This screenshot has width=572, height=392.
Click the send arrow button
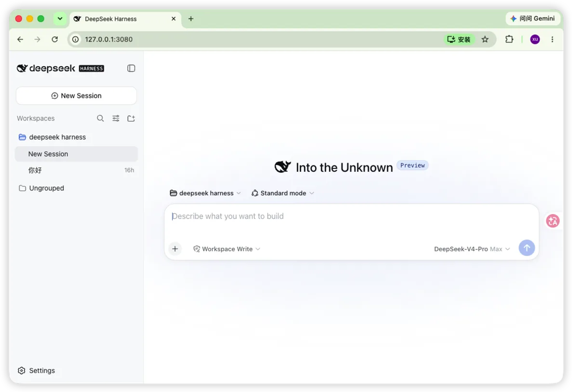pos(527,248)
